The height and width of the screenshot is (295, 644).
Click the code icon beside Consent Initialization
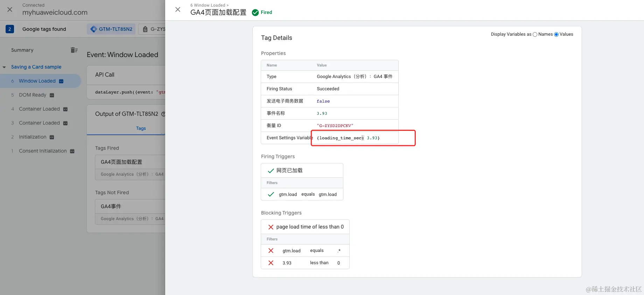tap(72, 151)
